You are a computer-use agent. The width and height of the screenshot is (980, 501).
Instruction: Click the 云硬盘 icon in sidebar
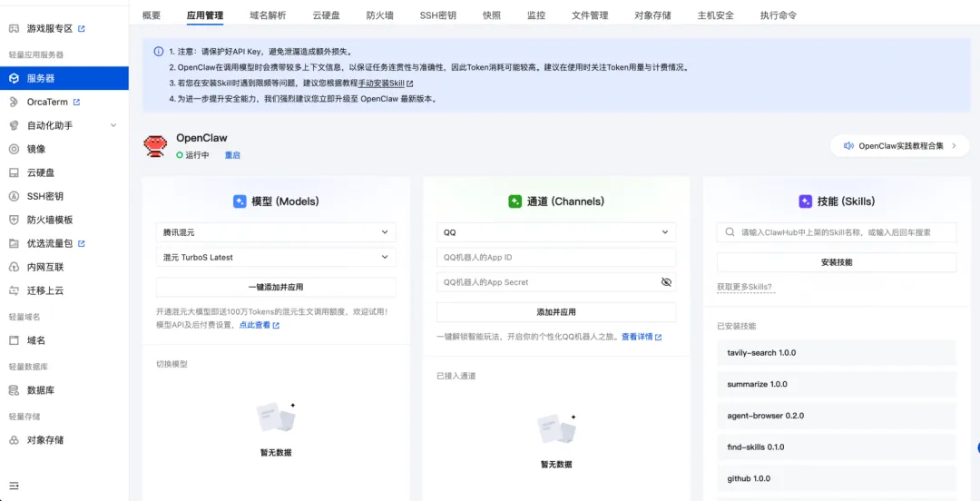pos(14,172)
